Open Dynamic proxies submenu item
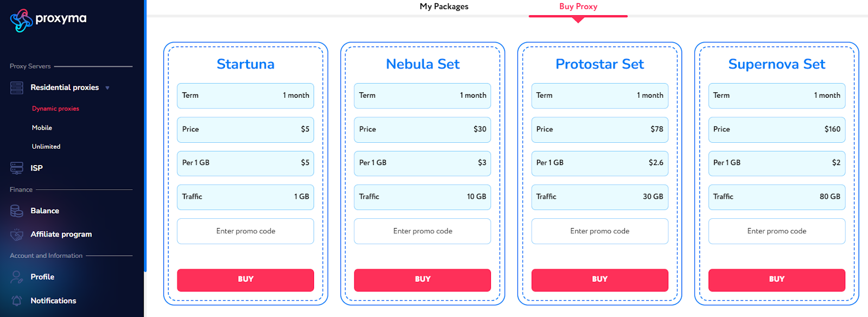Viewport: 868px width, 317px height. tap(55, 109)
